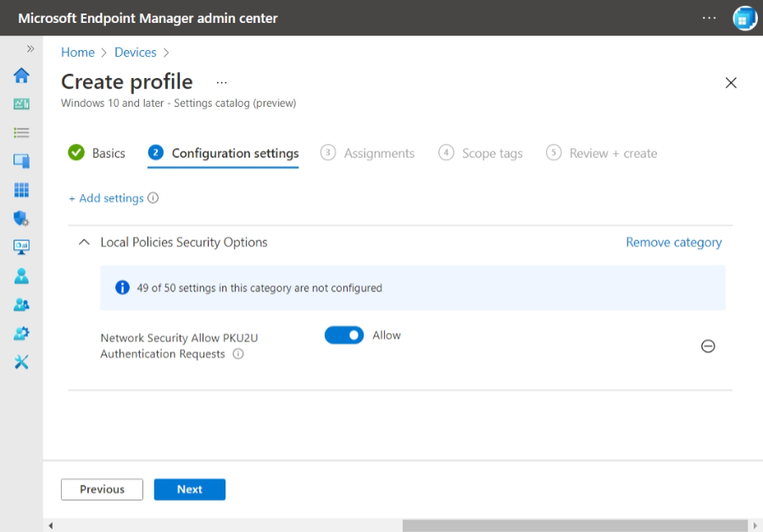Screen dimensions: 763x532
Task: Click the Remove category link
Action: [x=673, y=241]
